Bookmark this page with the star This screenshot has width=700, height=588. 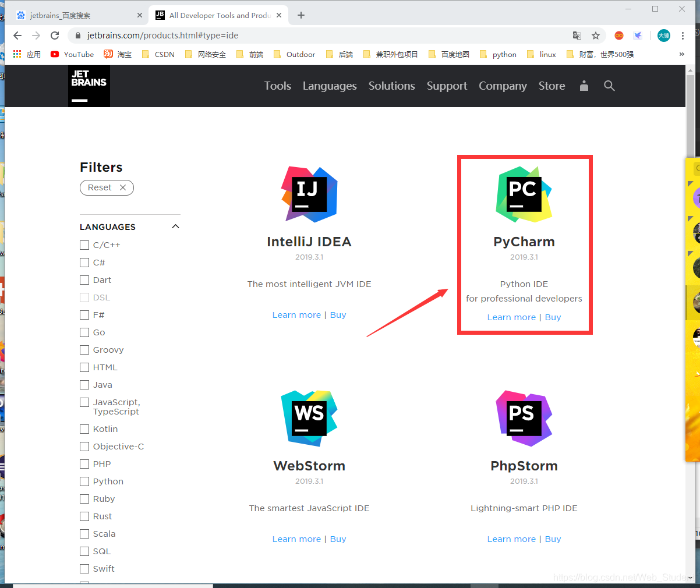point(596,36)
